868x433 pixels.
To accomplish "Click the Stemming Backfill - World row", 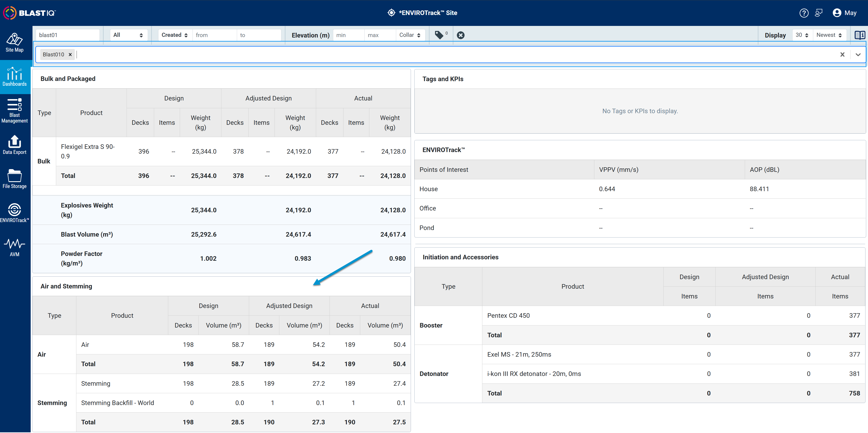I will coord(243,403).
